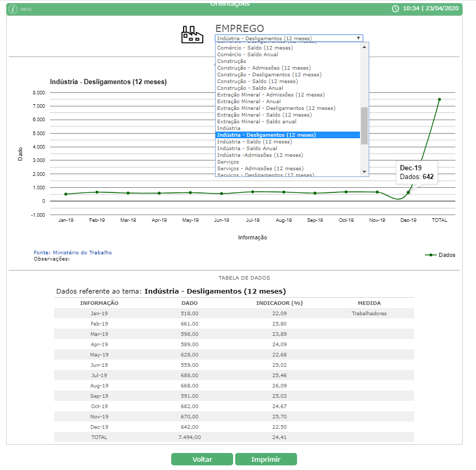The width and height of the screenshot is (476, 470).
Task: Click the dropdown list scrollbar thumb
Action: [364, 126]
